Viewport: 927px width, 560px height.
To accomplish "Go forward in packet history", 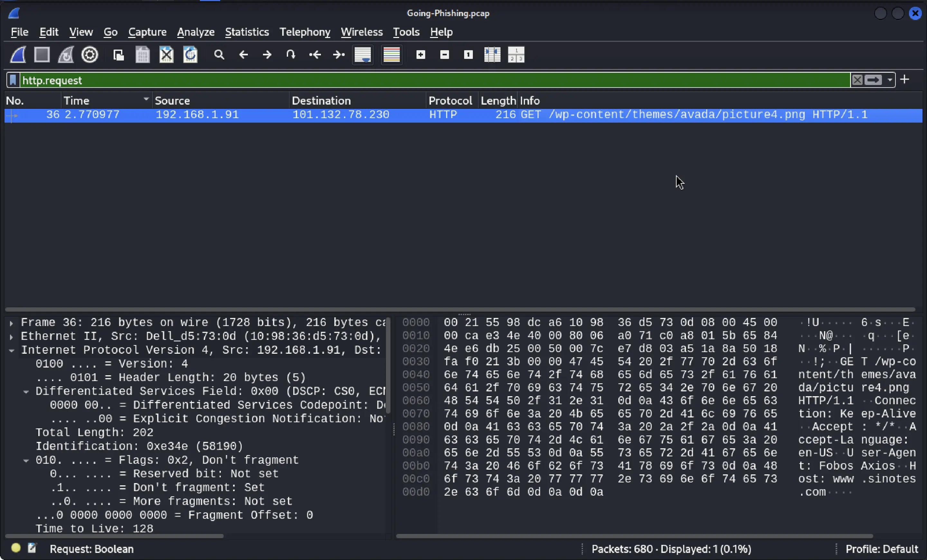I will (x=267, y=55).
